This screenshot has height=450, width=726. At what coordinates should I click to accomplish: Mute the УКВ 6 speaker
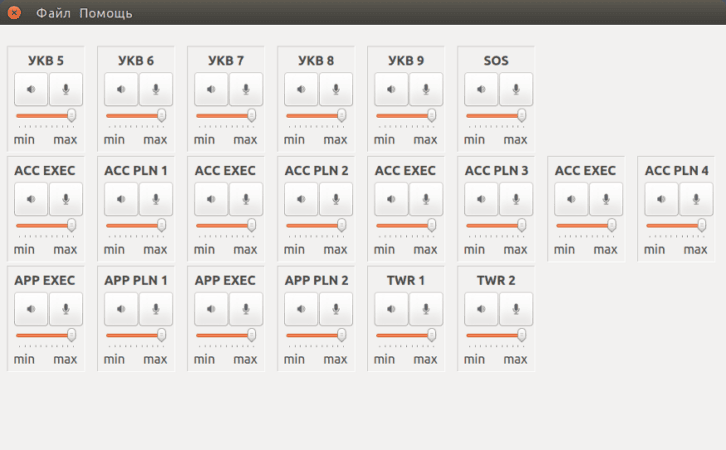tap(121, 89)
